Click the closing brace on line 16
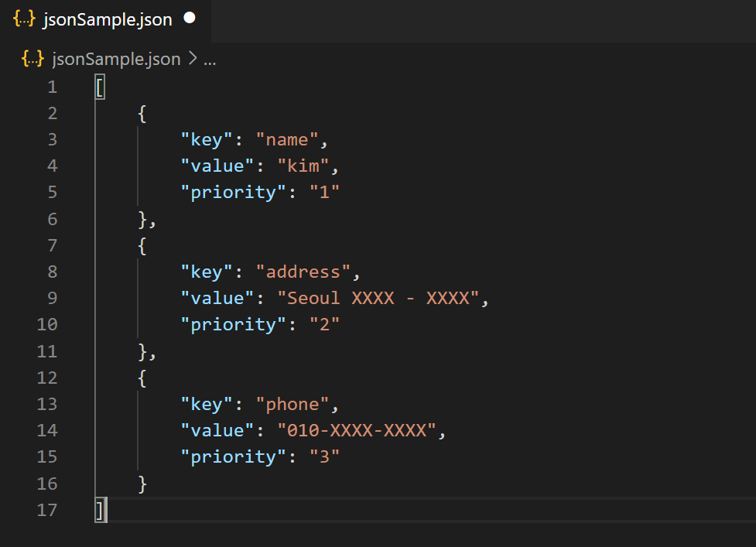Viewport: 756px width, 547px height. (x=141, y=483)
